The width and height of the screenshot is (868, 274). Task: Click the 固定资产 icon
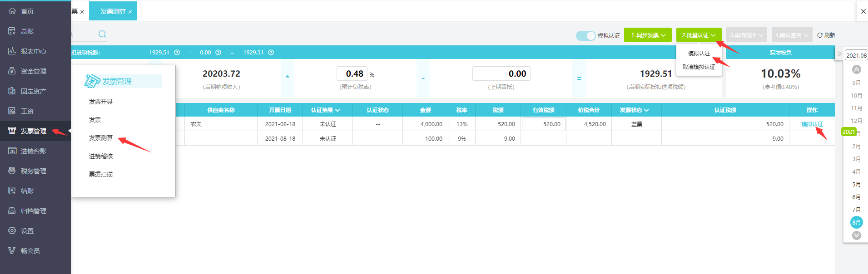tap(12, 91)
